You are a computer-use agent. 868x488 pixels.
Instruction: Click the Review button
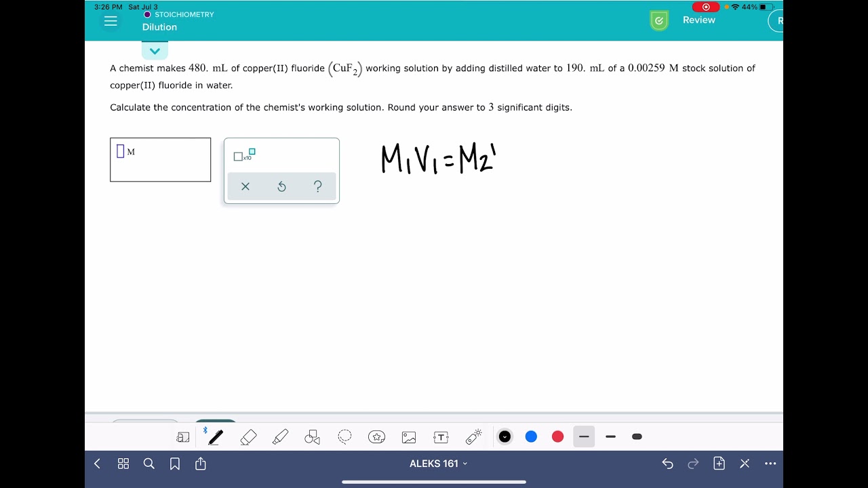point(698,20)
